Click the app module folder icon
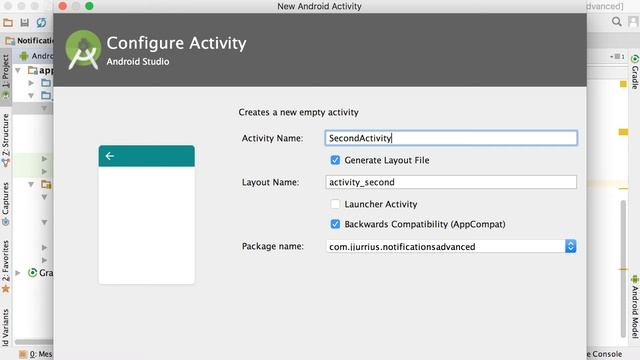The image size is (640, 360). pos(33,70)
